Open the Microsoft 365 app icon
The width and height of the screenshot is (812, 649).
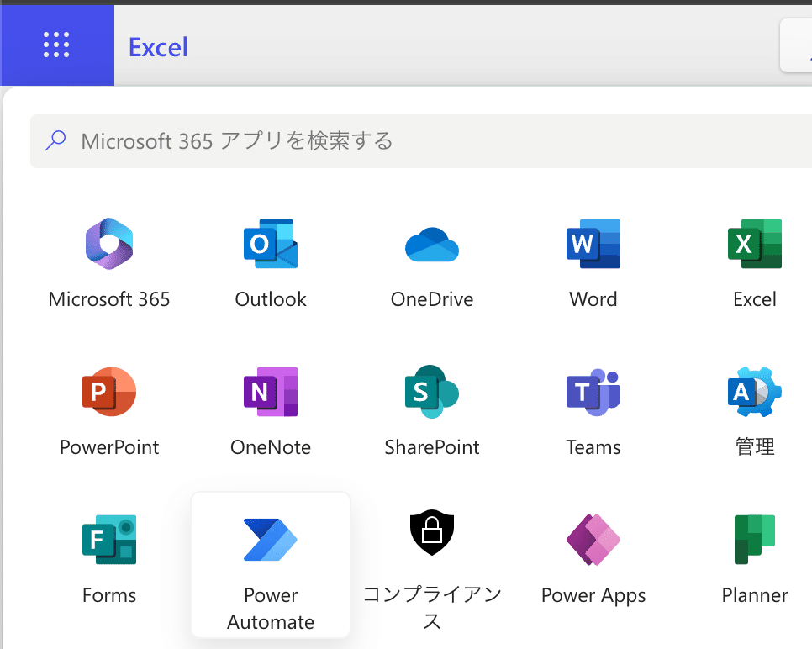[x=109, y=244]
